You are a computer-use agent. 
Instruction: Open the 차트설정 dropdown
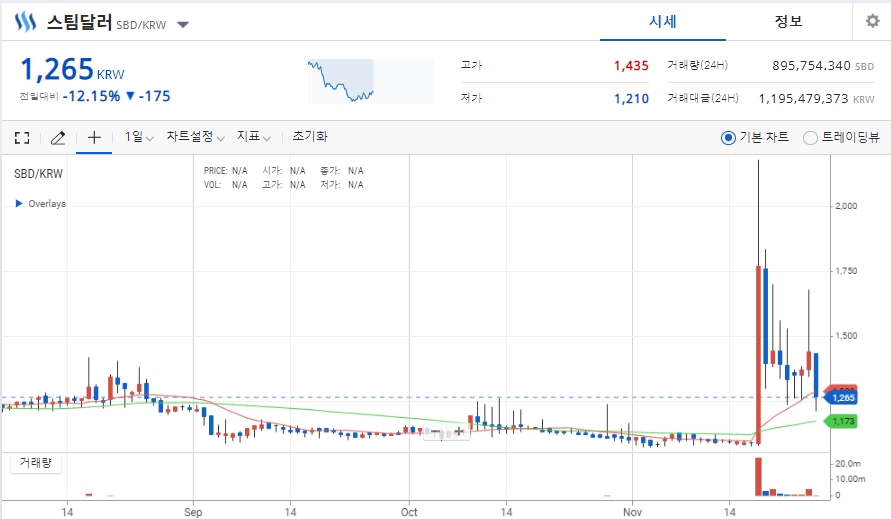(195, 137)
